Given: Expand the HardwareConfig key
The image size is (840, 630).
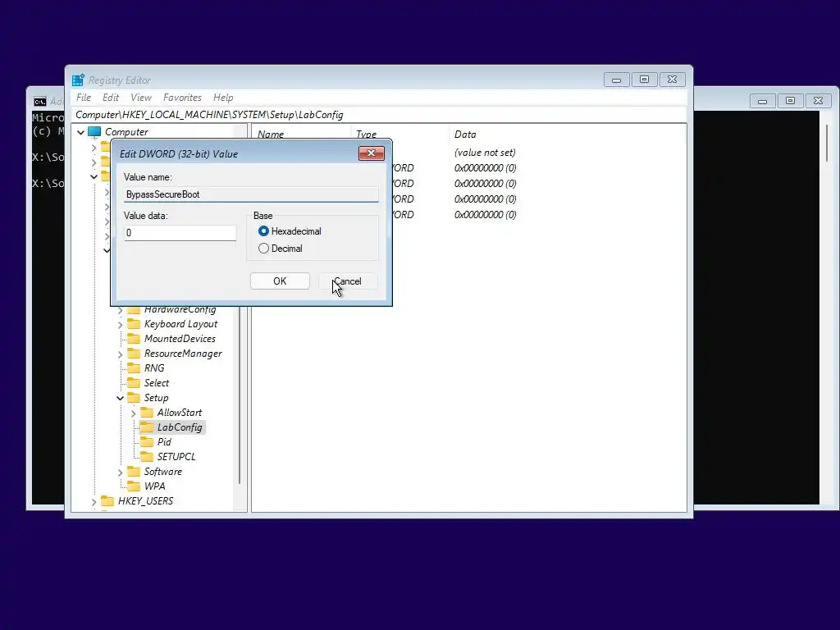Looking at the screenshot, I should [x=120, y=309].
